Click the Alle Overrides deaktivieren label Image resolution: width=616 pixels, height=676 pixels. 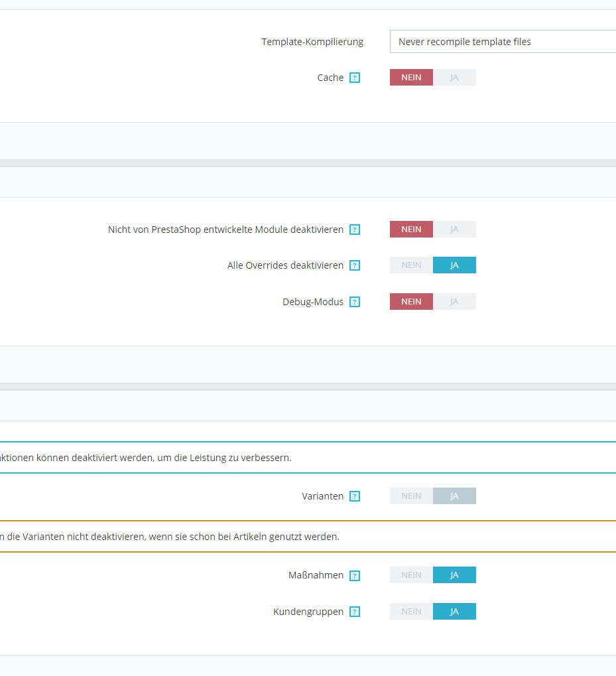click(285, 265)
